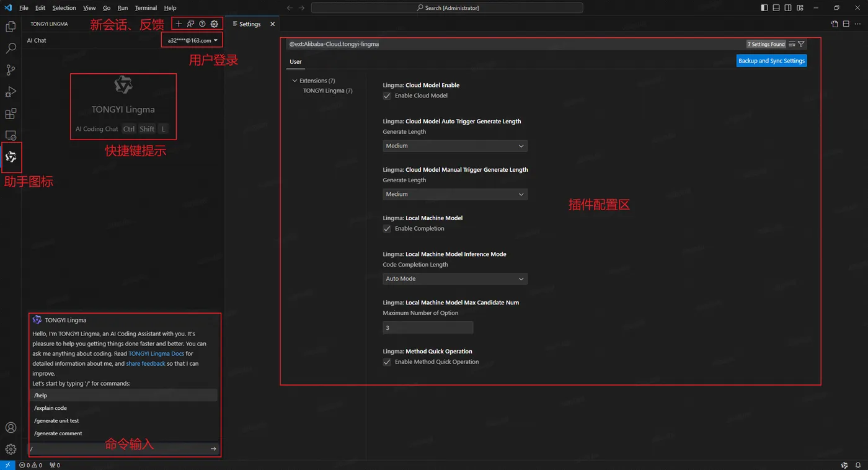Split the editor with the split icon
The image size is (868, 470).
tap(846, 24)
